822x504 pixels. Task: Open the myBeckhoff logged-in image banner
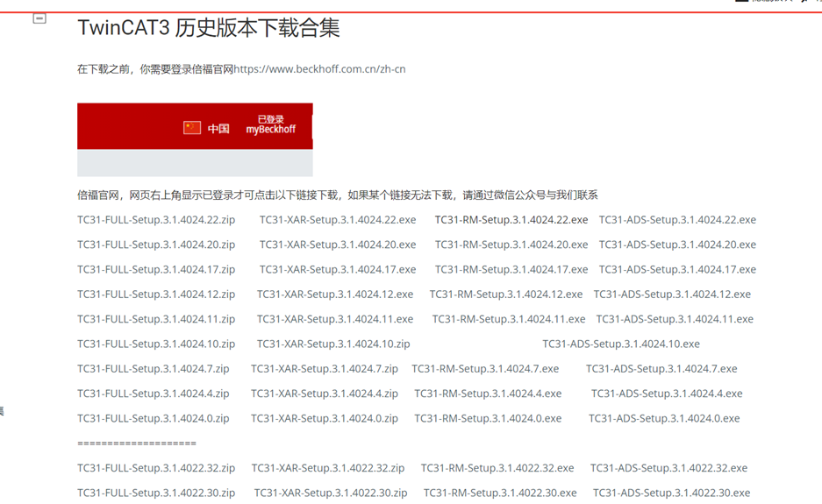[x=195, y=139]
